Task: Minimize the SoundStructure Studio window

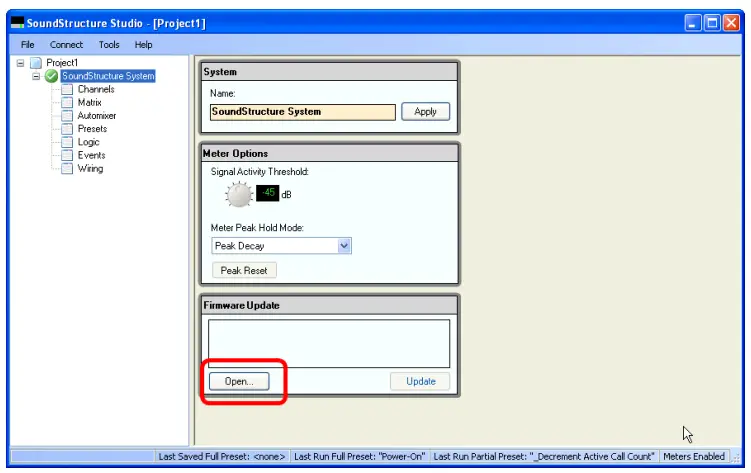Action: 693,23
